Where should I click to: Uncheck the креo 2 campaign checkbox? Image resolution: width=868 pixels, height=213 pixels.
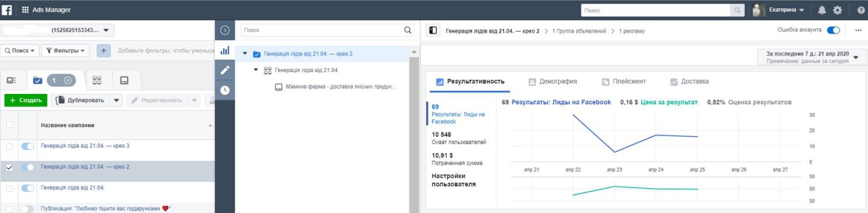coord(9,167)
